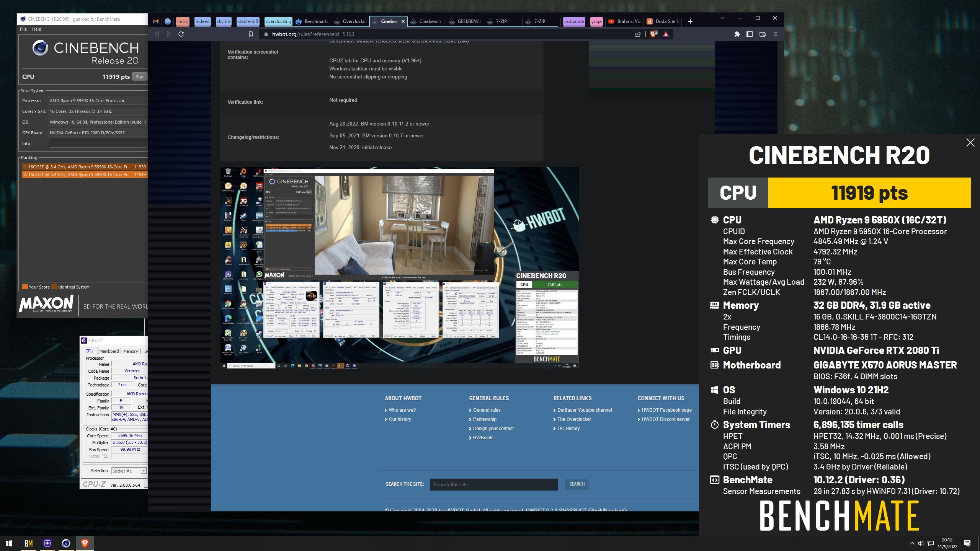This screenshot has height=551, width=980.
Task: Open BenchMate from the taskbar
Action: [x=29, y=543]
